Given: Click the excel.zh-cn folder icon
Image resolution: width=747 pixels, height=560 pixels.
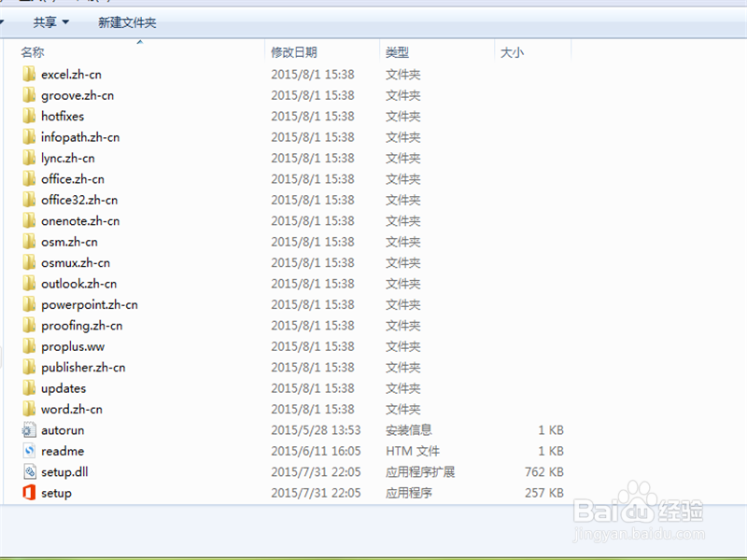Looking at the screenshot, I should pos(29,74).
